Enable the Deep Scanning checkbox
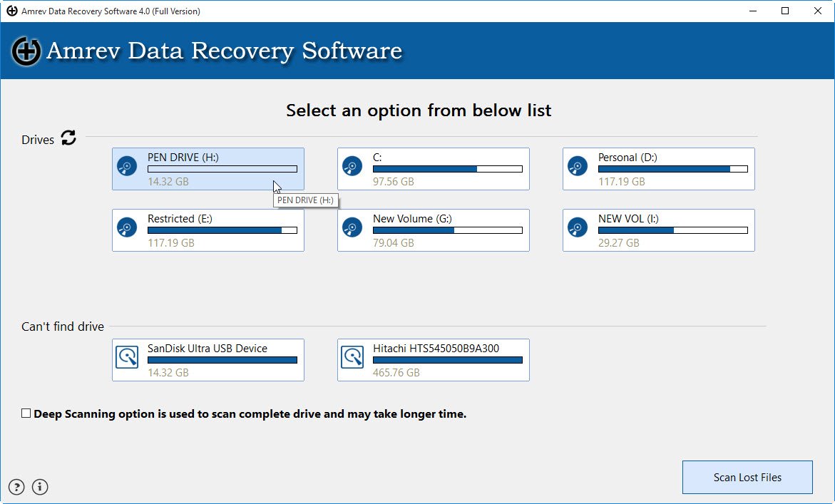Image resolution: width=835 pixels, height=504 pixels. 26,413
